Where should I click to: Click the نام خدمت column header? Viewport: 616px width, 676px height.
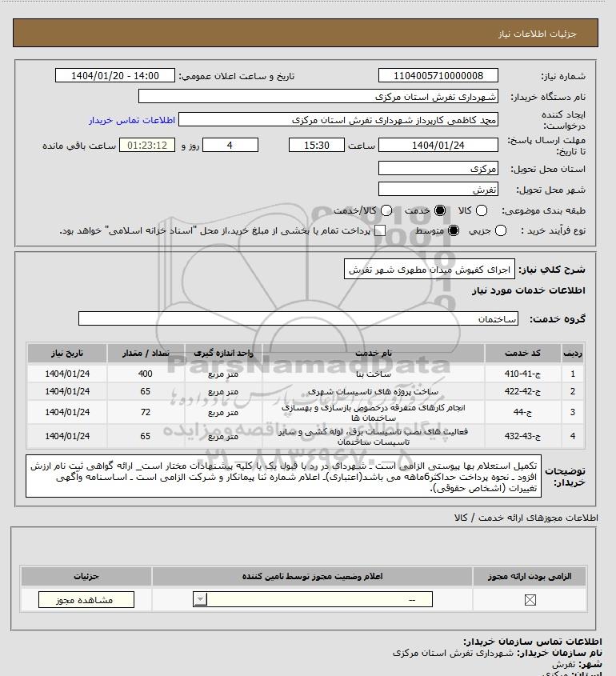(374, 353)
